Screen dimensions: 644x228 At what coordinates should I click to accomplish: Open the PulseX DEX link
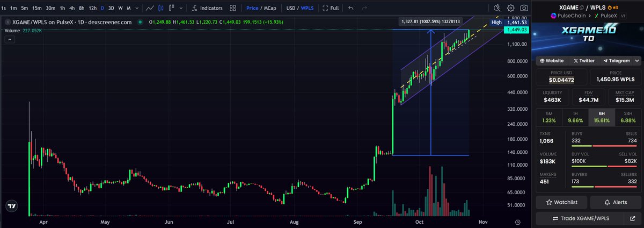coord(605,17)
